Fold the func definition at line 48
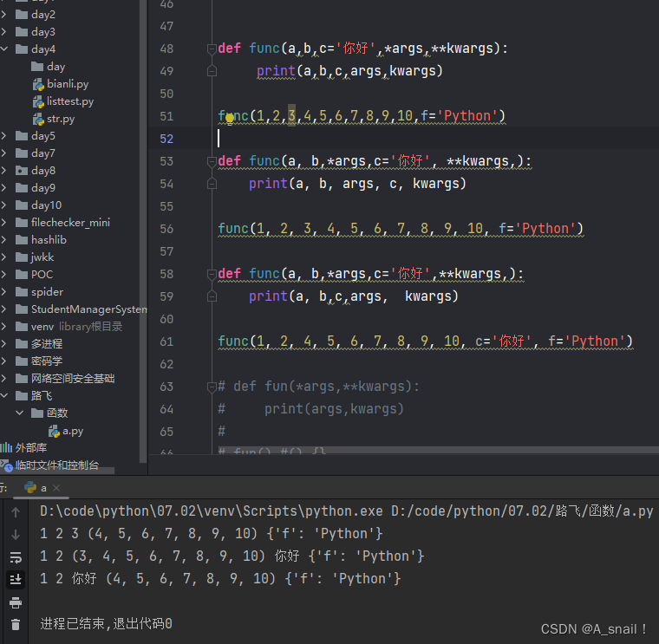This screenshot has width=659, height=644. [211, 49]
